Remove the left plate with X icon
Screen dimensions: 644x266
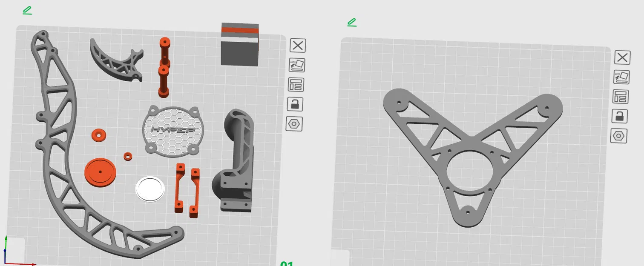coord(298,46)
